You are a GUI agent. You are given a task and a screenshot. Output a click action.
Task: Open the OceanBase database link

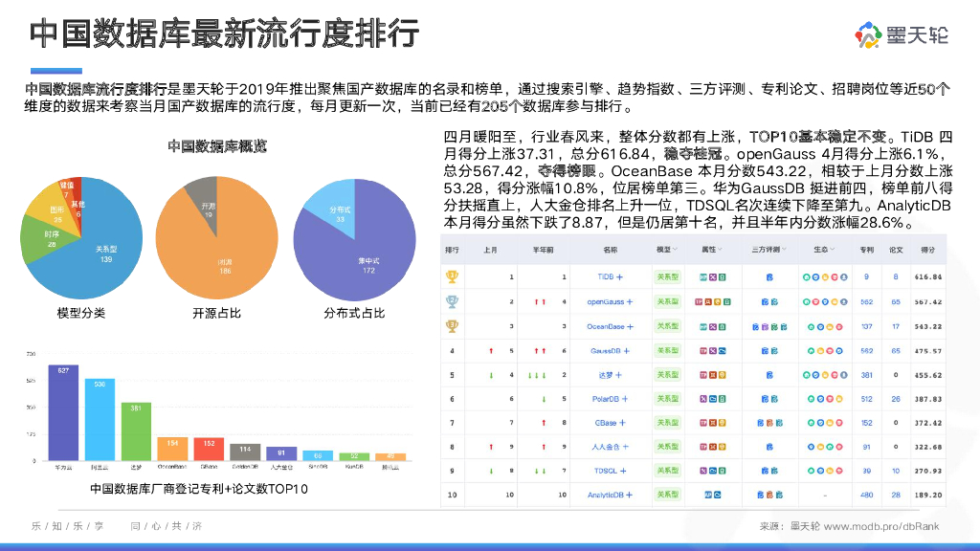[x=605, y=327]
